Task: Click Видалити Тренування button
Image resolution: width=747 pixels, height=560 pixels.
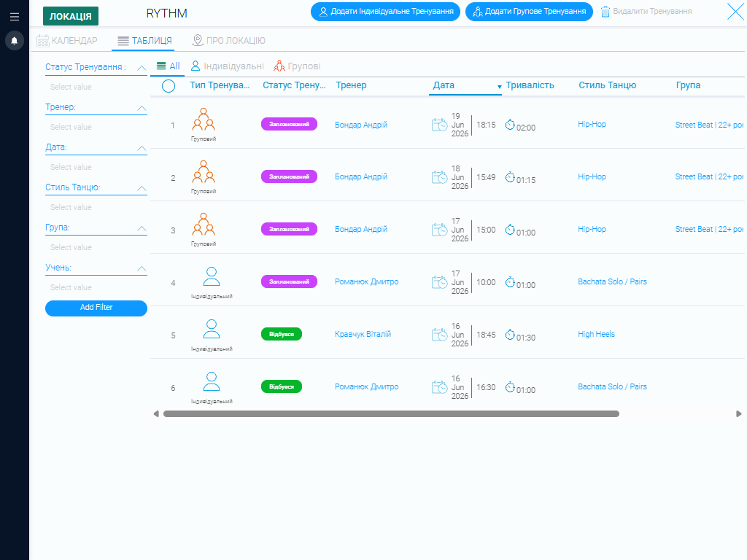Action: click(x=646, y=12)
